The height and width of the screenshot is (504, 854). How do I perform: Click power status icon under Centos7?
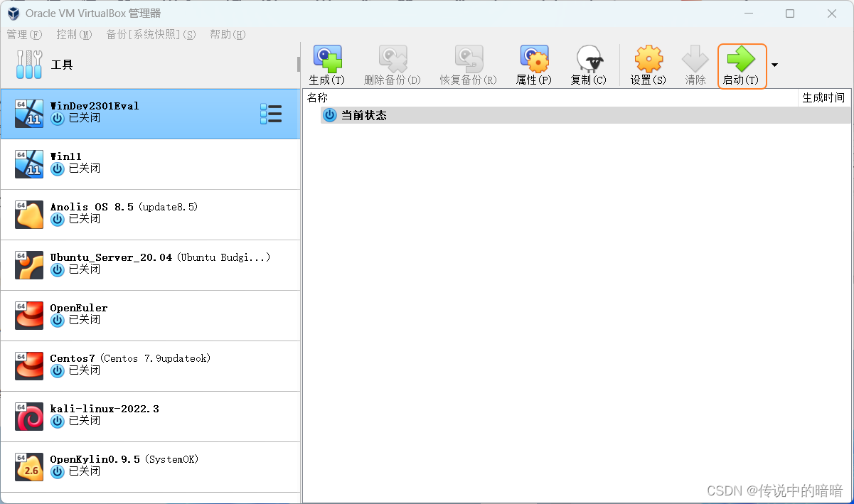(58, 371)
